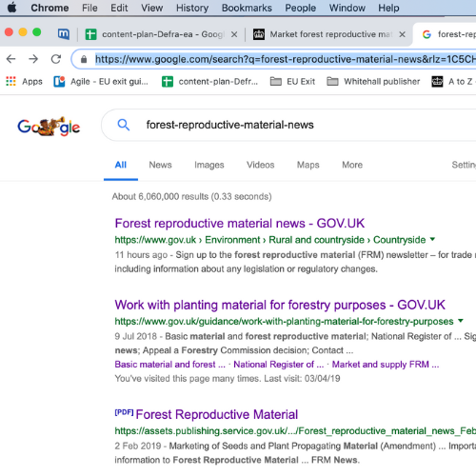Open the View menu
Screen dimensions: 476x476
click(151, 8)
